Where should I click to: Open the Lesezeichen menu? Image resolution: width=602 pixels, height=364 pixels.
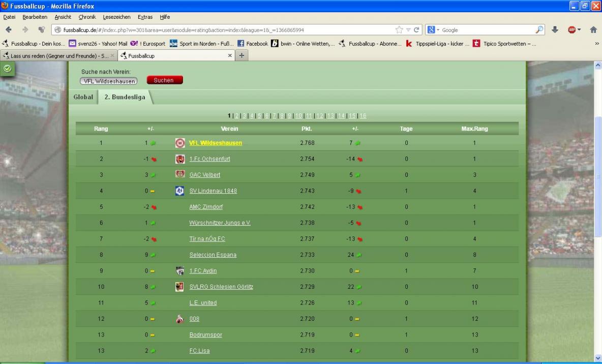click(116, 17)
